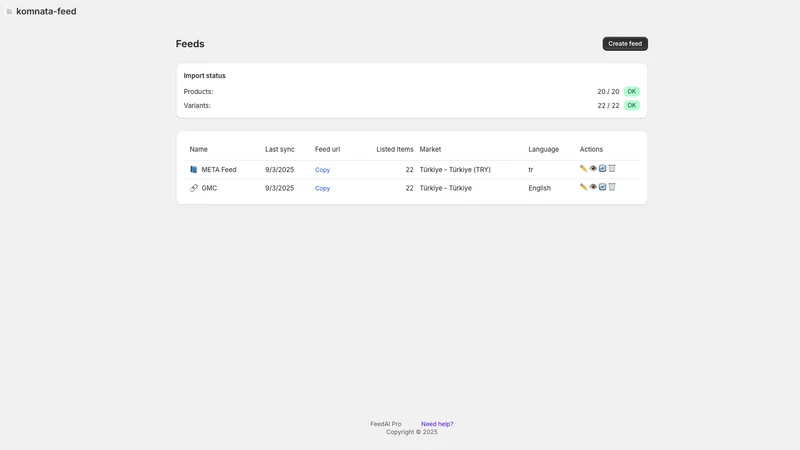Click the Market column header
The width and height of the screenshot is (800, 450).
430,149
